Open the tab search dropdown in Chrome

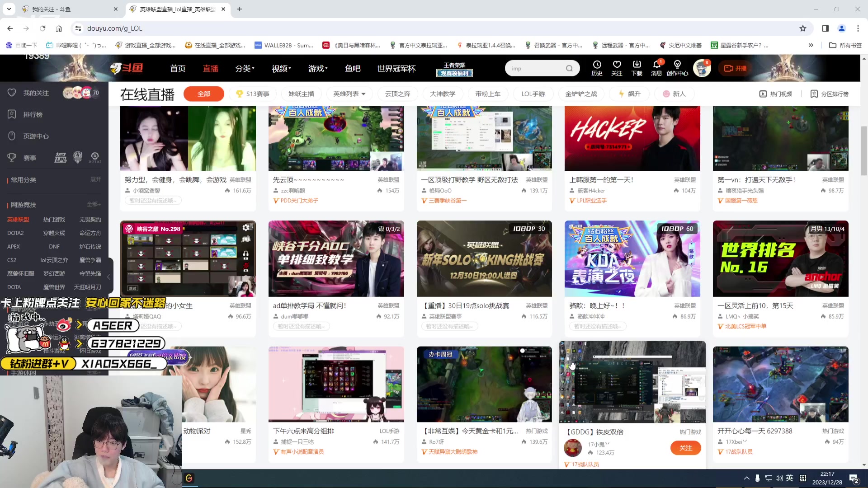pos(9,9)
